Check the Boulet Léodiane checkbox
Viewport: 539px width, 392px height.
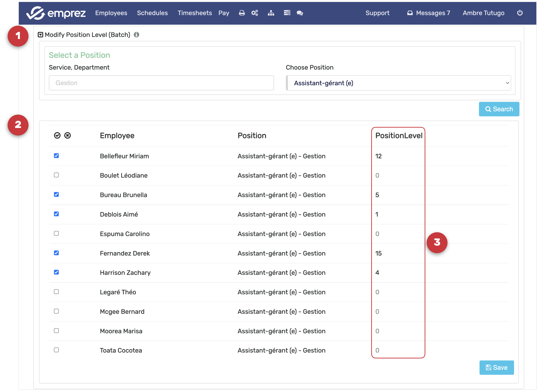[x=56, y=175]
